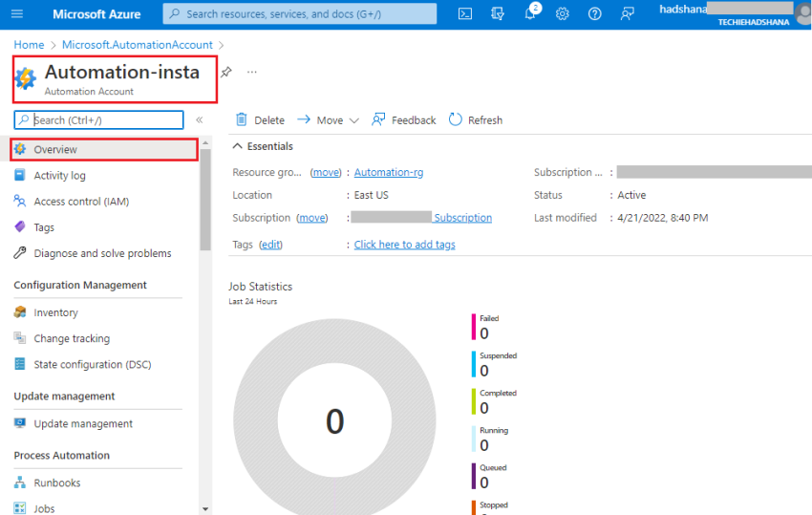Click the Active status value
This screenshot has height=515, width=812.
click(x=631, y=195)
